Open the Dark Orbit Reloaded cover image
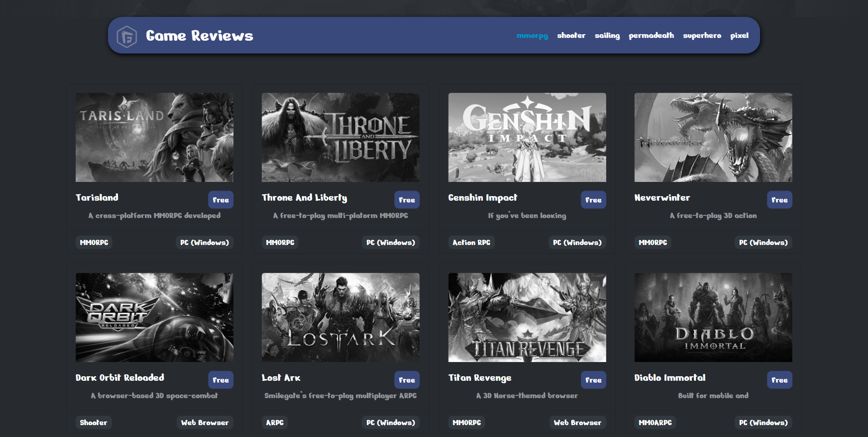The height and width of the screenshot is (437, 868). point(155,318)
